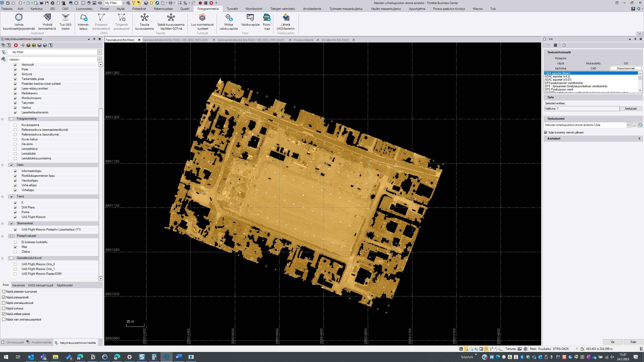This screenshot has height=362, width=644.
Task: Uncheck Sulje komento viennin jälkeen
Action: tap(546, 132)
